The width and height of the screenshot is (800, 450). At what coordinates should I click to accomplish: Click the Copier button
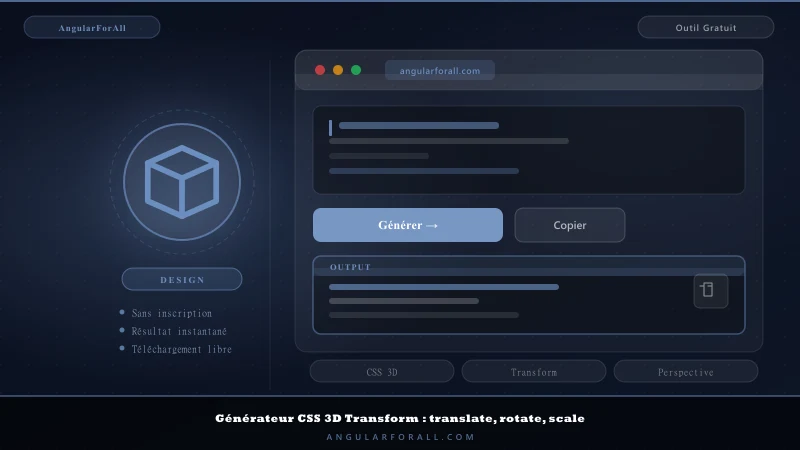tap(570, 225)
